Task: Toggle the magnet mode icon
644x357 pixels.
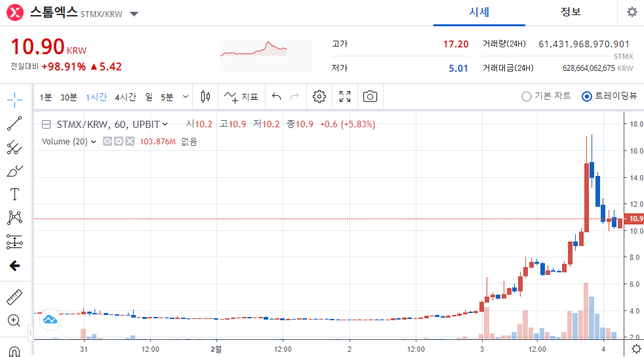Action: click(14, 352)
